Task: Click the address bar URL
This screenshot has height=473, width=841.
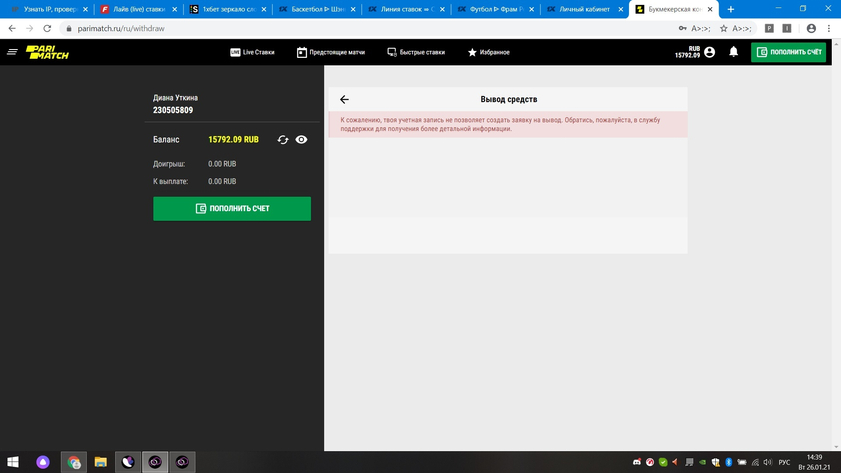Action: (121, 28)
